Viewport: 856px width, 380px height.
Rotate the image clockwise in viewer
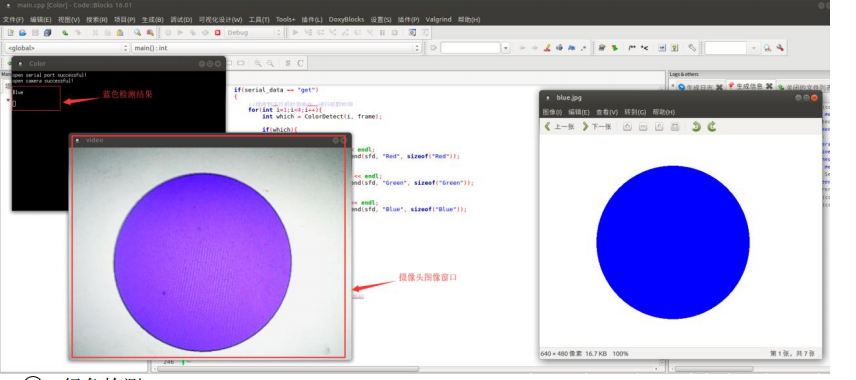pyautogui.click(x=712, y=127)
